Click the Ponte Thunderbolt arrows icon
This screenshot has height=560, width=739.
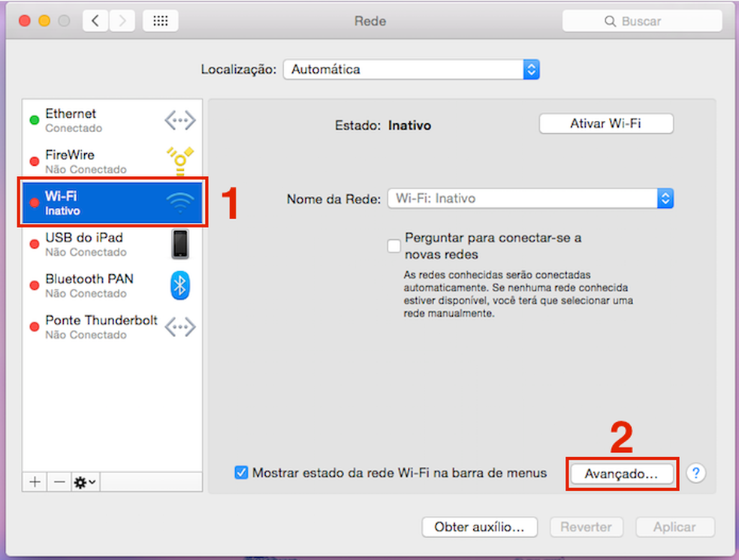click(x=180, y=327)
